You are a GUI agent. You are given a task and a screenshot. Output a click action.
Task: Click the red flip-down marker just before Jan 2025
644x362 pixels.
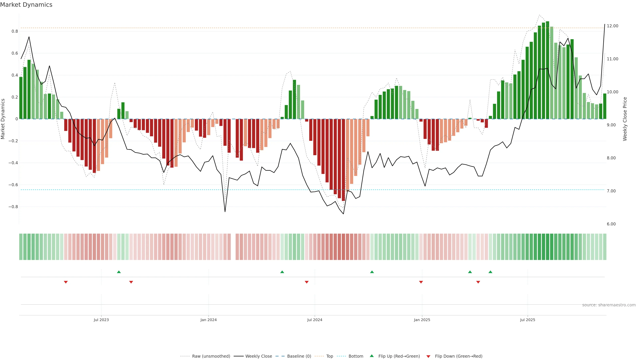421,282
